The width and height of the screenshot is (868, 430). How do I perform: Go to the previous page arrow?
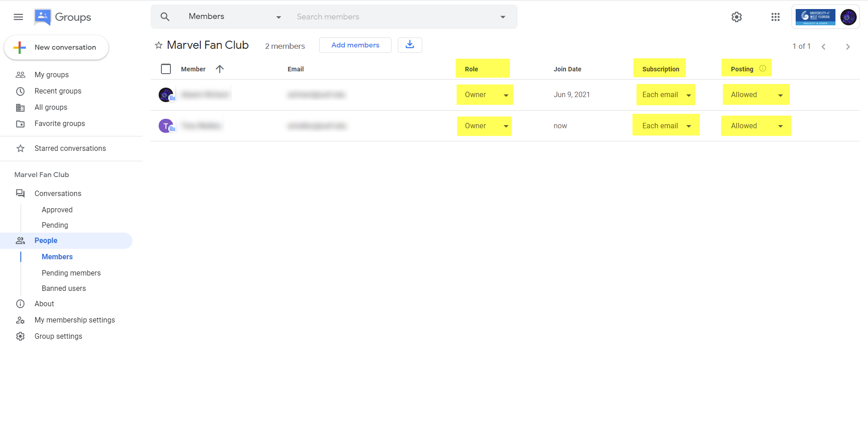pyautogui.click(x=824, y=47)
